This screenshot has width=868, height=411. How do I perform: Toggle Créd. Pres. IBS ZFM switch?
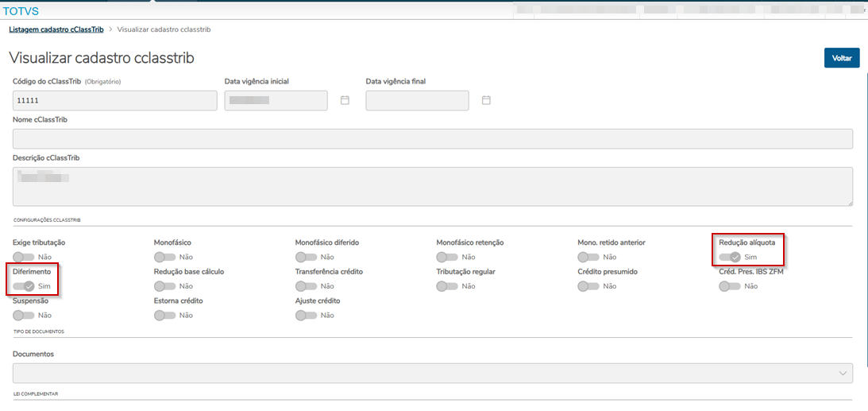tap(730, 286)
